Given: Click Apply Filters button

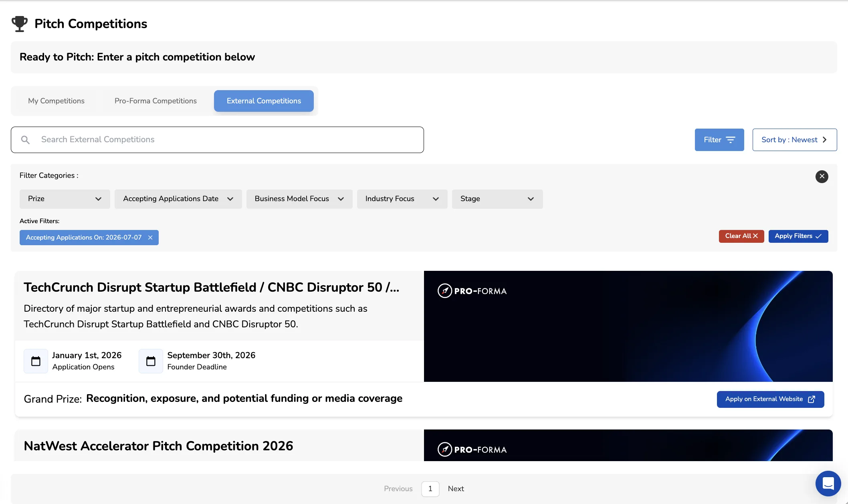Looking at the screenshot, I should coord(798,236).
